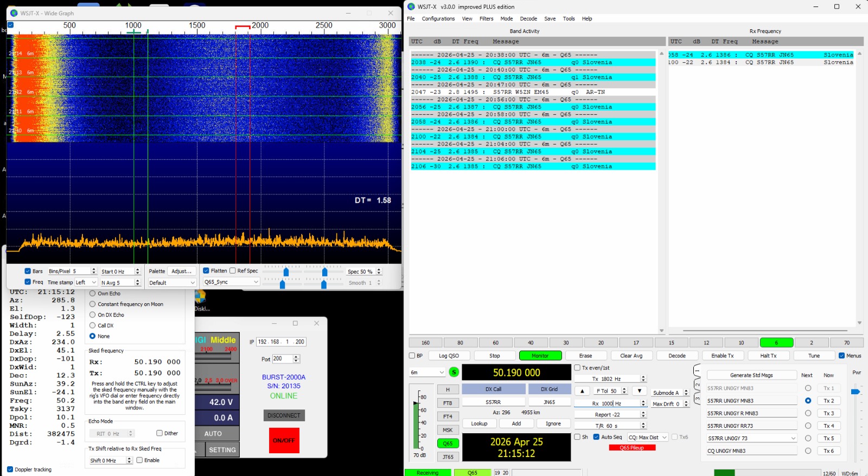Viewport: 868px width, 476px height.
Task: Click the green S frequency-set button
Action: click(454, 372)
